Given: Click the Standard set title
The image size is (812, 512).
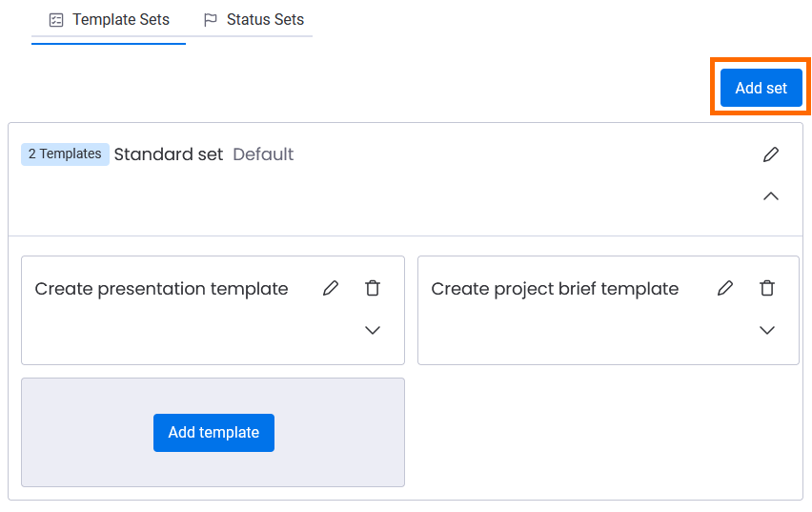Looking at the screenshot, I should (x=169, y=154).
